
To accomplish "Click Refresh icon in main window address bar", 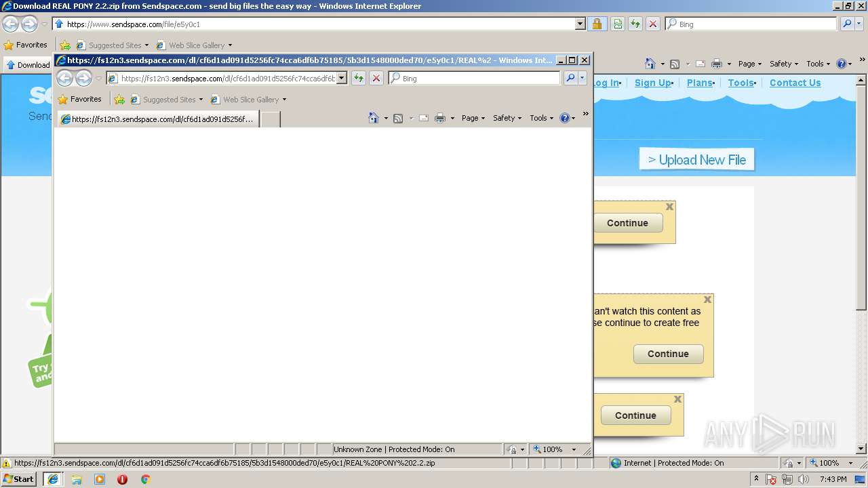I will tap(635, 24).
